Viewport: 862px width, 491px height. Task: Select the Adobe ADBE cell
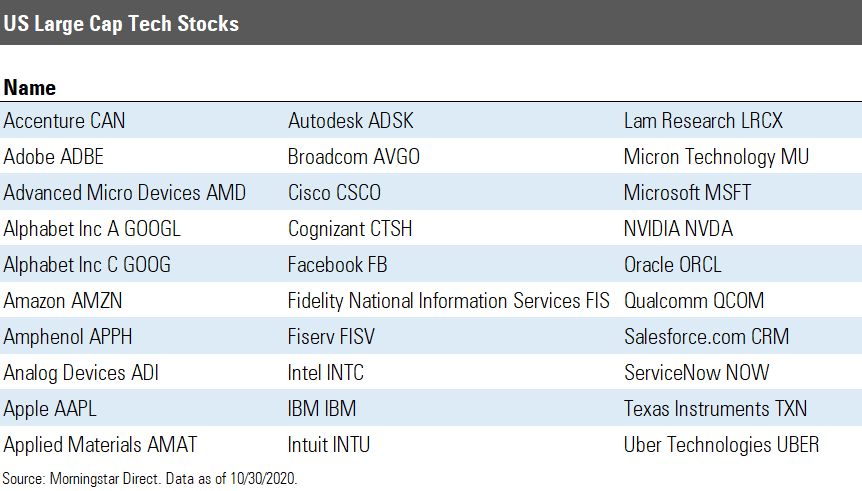point(54,157)
